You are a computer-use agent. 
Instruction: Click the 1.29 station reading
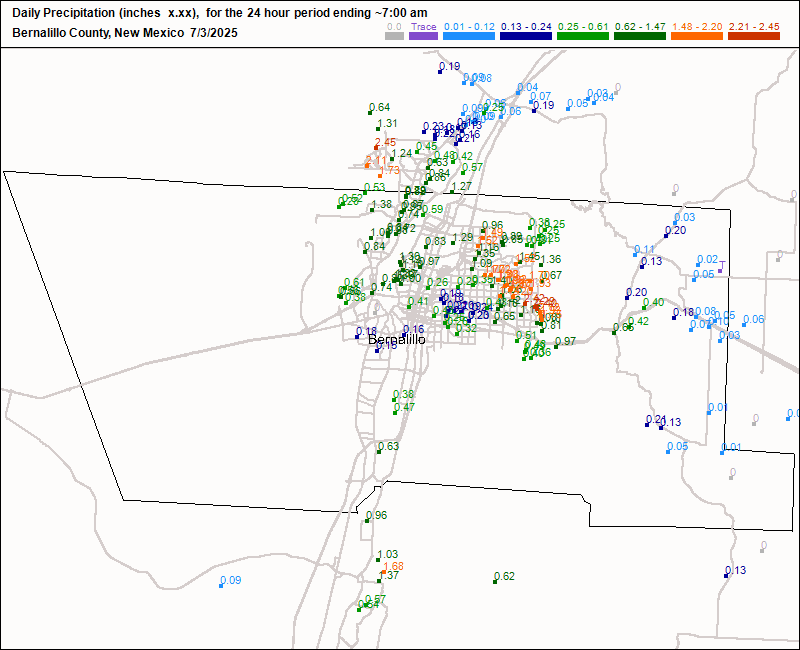463,238
